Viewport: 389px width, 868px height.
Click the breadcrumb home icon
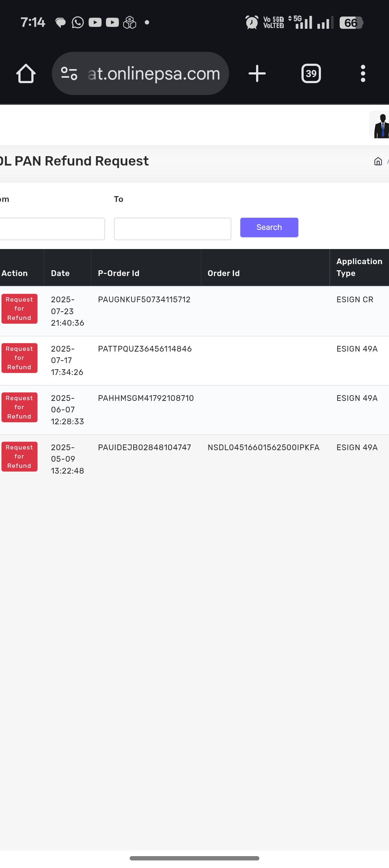click(x=378, y=161)
